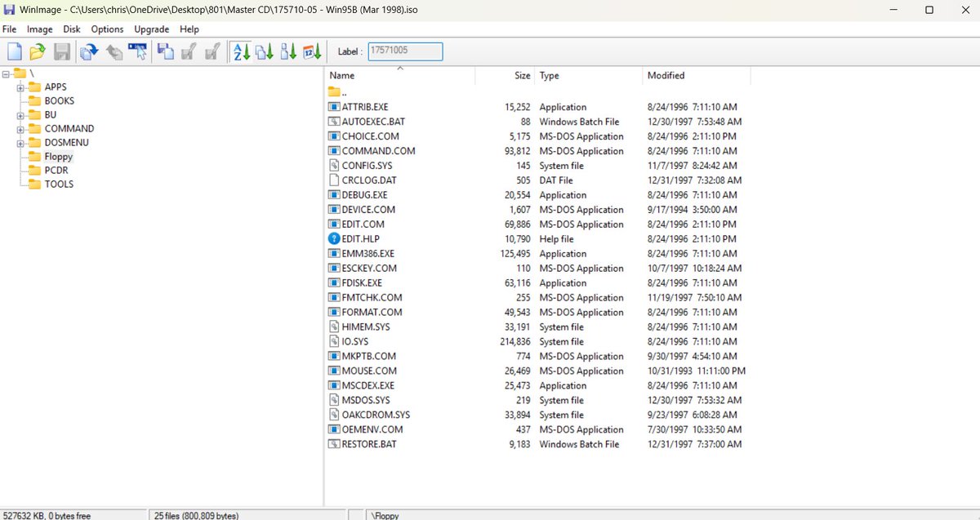Click the CONFIG.SYS gear file icon
This screenshot has height=520, width=980.
click(x=334, y=166)
